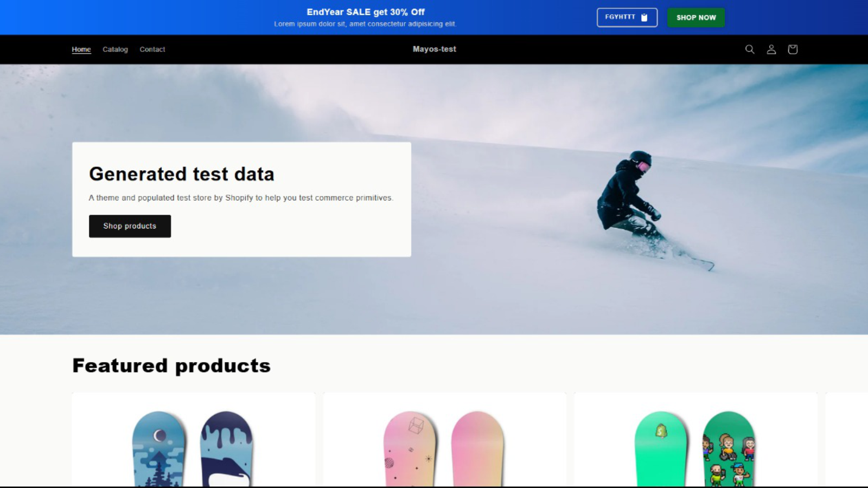Click the Shop products button
The image size is (868, 488).
130,226
